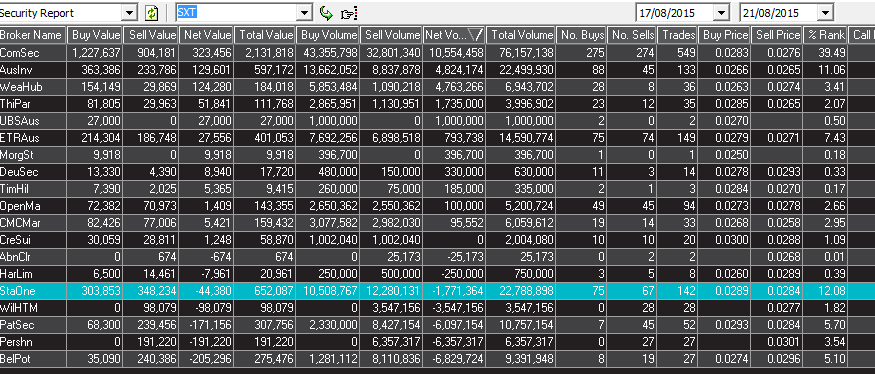Screen dimensions: 875x374
Task: Select the CMCMar broker row
Action: point(438,223)
